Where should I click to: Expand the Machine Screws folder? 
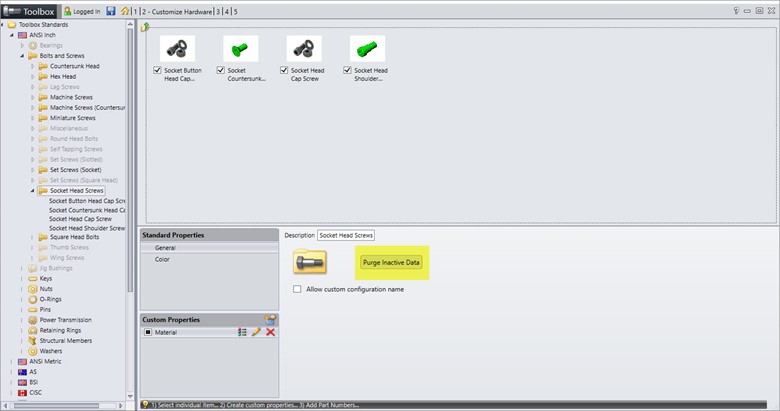tap(32, 97)
